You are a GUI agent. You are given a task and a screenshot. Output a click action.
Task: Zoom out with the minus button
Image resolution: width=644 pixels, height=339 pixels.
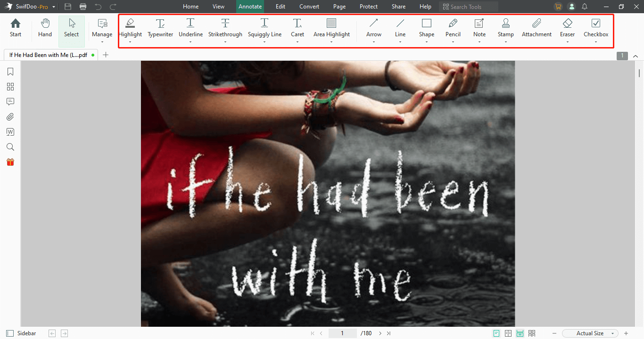point(554,333)
